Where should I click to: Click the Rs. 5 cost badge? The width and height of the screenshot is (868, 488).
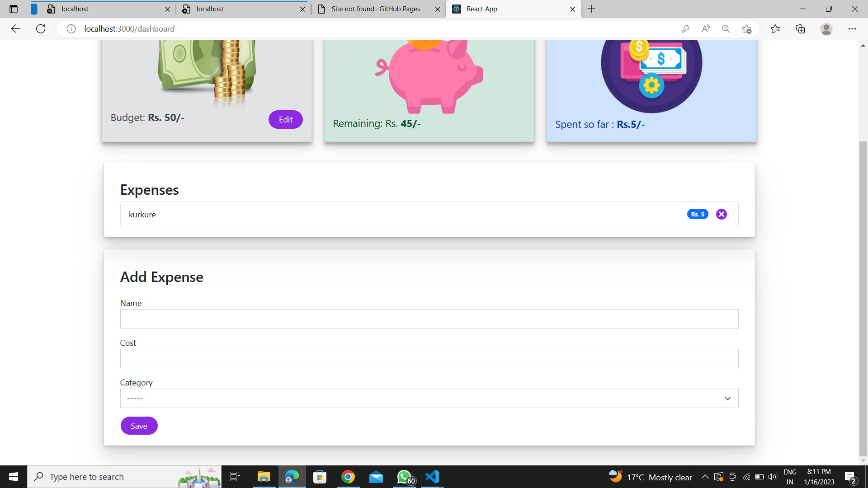pyautogui.click(x=698, y=214)
